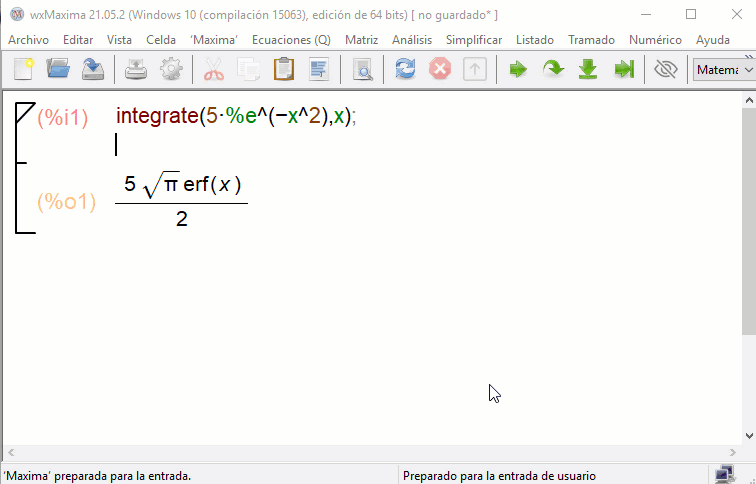The width and height of the screenshot is (756, 484).
Task: Print the document using the printer icon
Action: [x=136, y=69]
